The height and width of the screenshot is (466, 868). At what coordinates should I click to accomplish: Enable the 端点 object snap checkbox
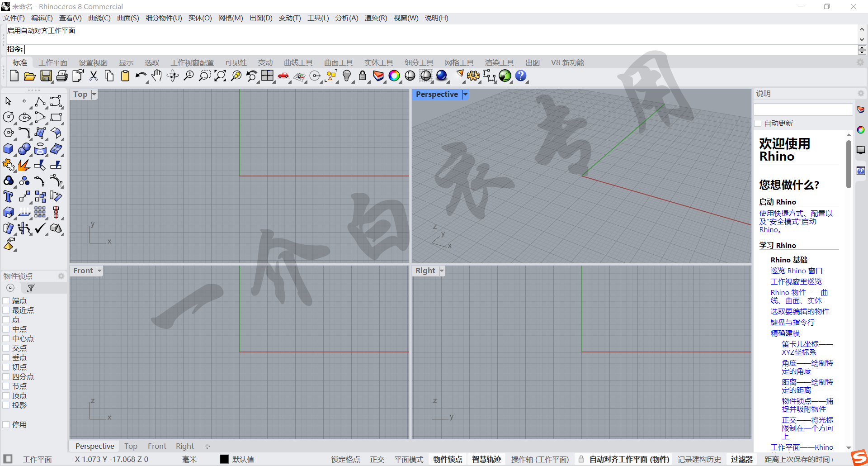coord(6,301)
